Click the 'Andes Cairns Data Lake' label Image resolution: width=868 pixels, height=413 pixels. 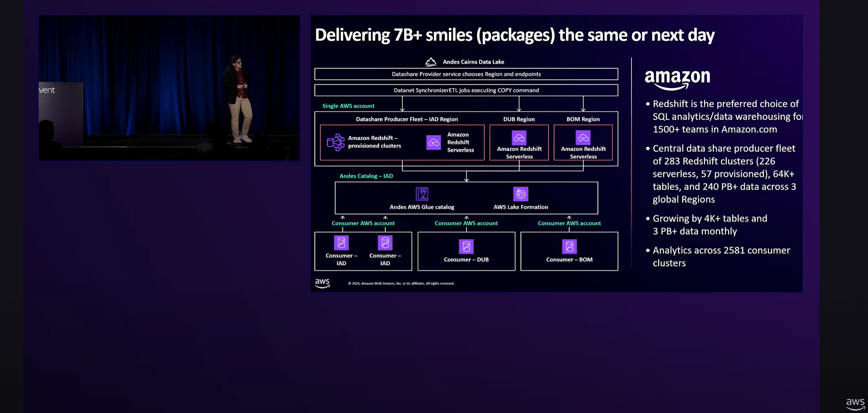[473, 62]
